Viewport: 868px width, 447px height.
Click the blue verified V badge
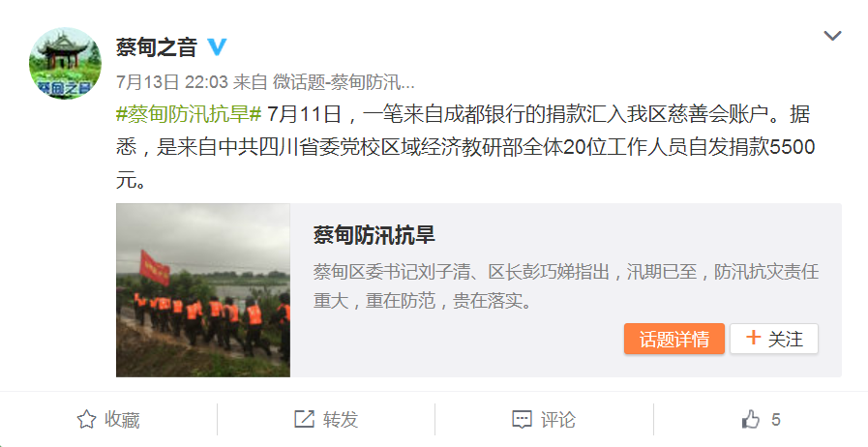(217, 46)
